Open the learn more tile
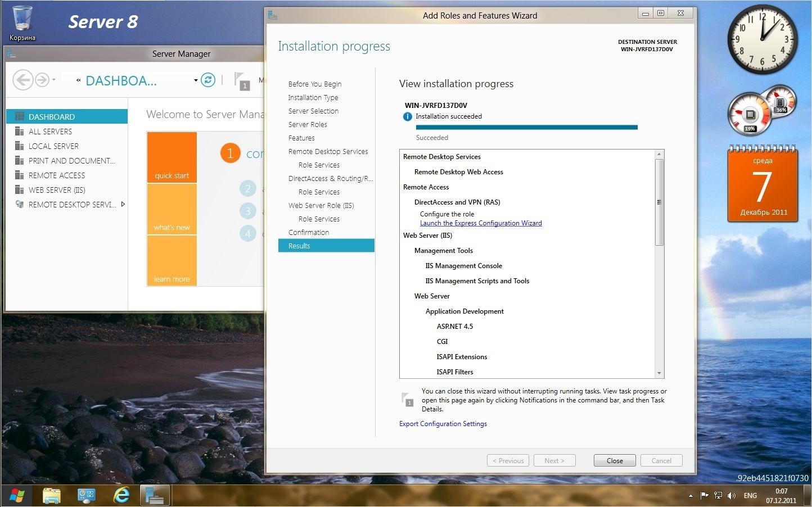The image size is (812, 507). pos(172,261)
